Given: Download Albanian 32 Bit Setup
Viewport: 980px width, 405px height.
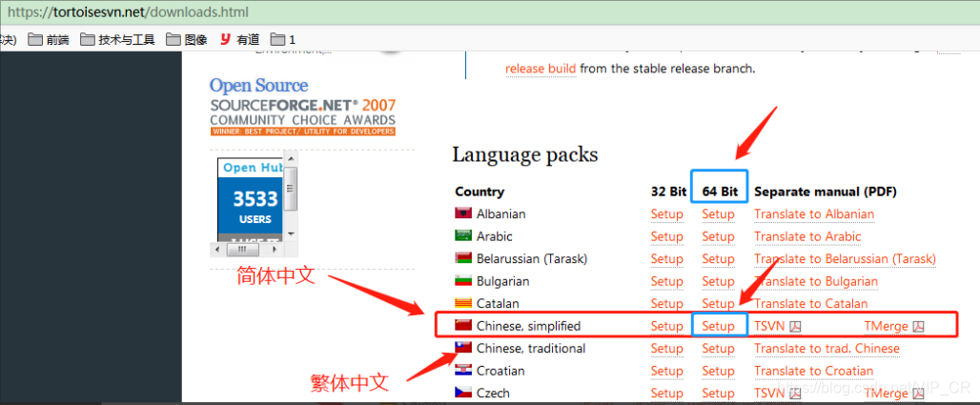Looking at the screenshot, I should point(667,213).
